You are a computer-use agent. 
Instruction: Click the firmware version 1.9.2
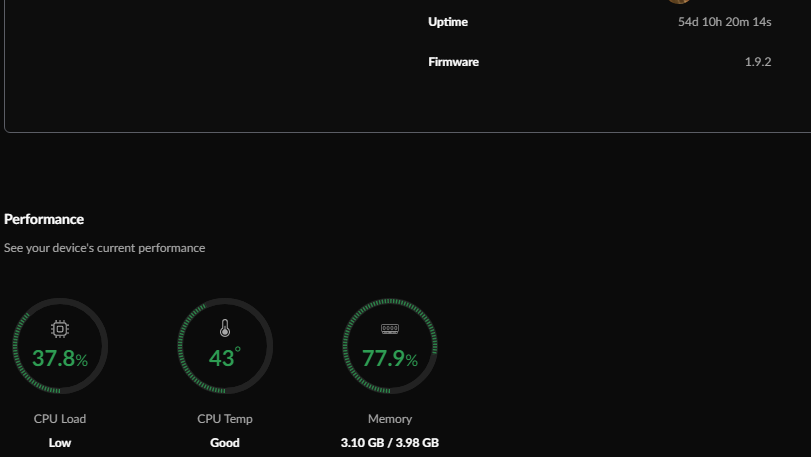click(x=758, y=62)
